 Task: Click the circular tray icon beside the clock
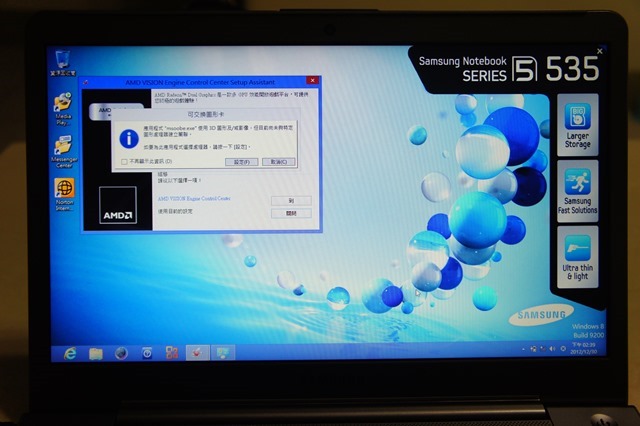click(x=563, y=349)
